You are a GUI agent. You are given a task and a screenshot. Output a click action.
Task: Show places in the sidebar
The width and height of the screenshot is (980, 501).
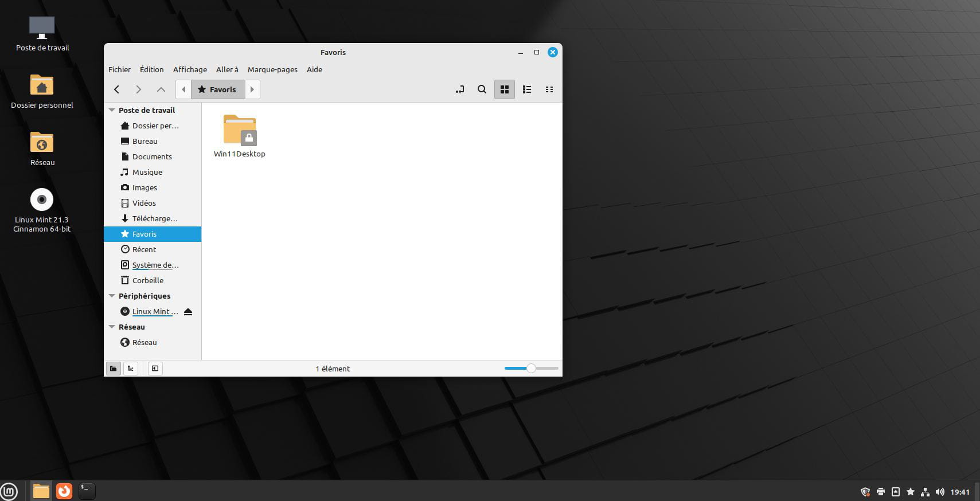click(x=114, y=369)
